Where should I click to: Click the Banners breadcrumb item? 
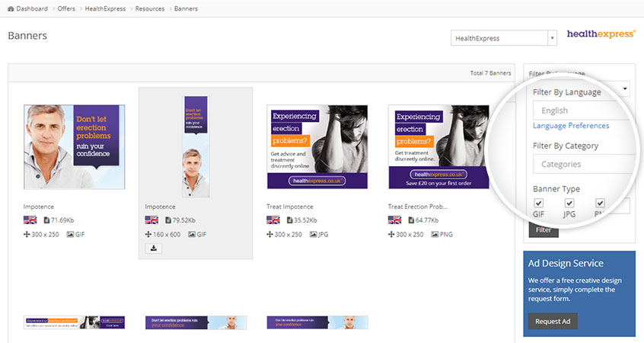pos(186,8)
